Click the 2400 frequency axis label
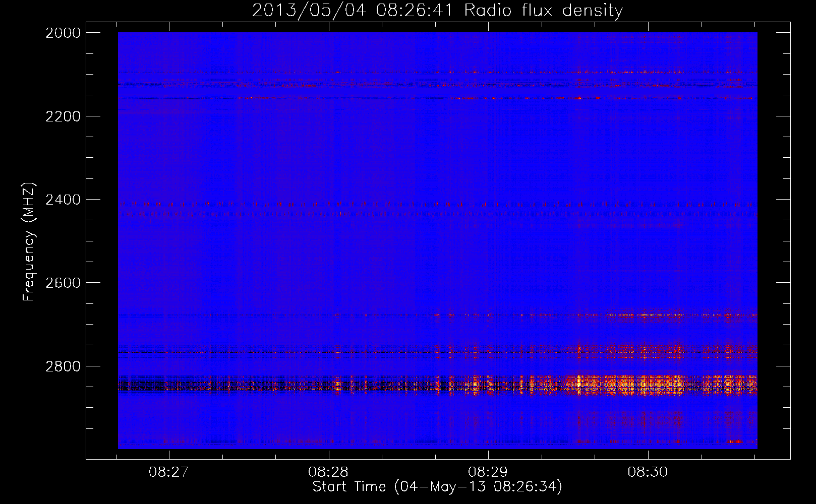The height and width of the screenshot is (504, 816). click(x=63, y=200)
